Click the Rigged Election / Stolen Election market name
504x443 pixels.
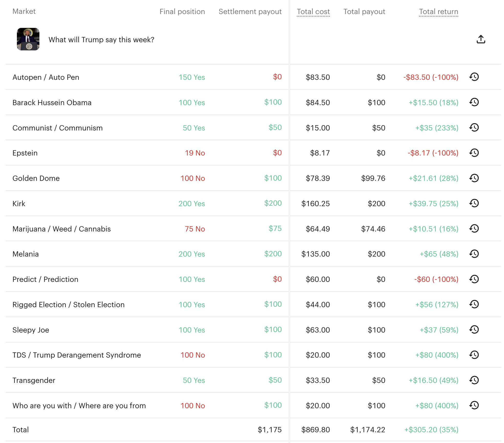tap(68, 304)
